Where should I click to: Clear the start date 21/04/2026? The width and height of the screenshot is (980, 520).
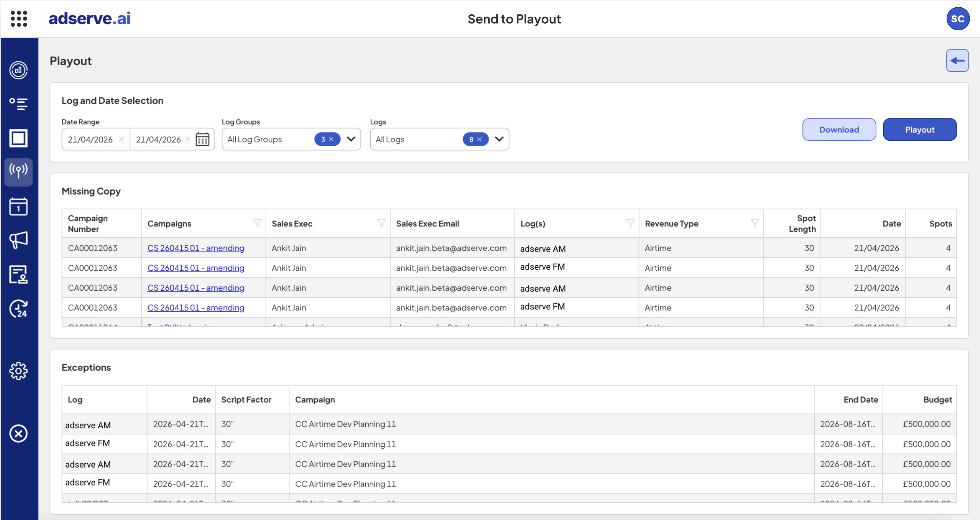coord(121,139)
